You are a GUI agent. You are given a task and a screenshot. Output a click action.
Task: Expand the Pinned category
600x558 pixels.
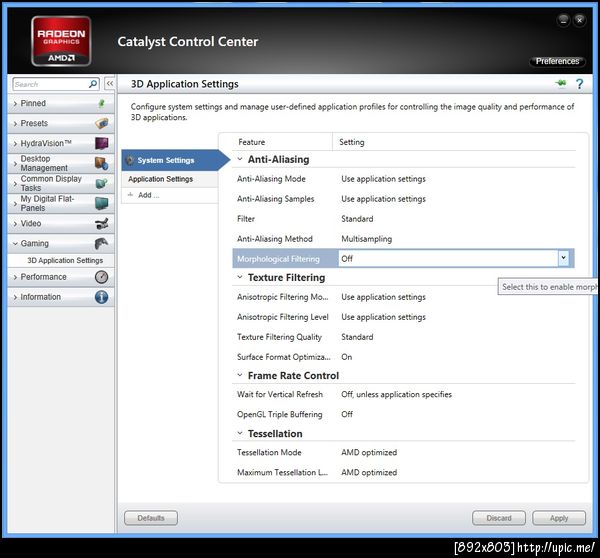(15, 104)
